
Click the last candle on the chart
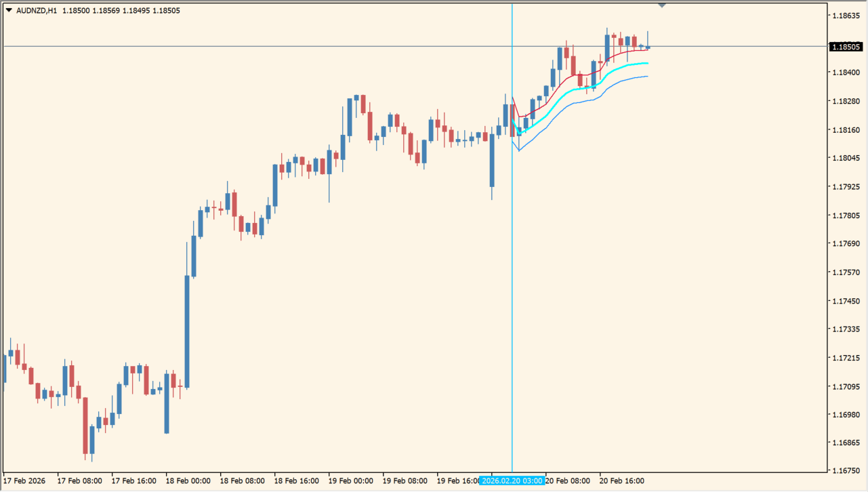pos(648,47)
